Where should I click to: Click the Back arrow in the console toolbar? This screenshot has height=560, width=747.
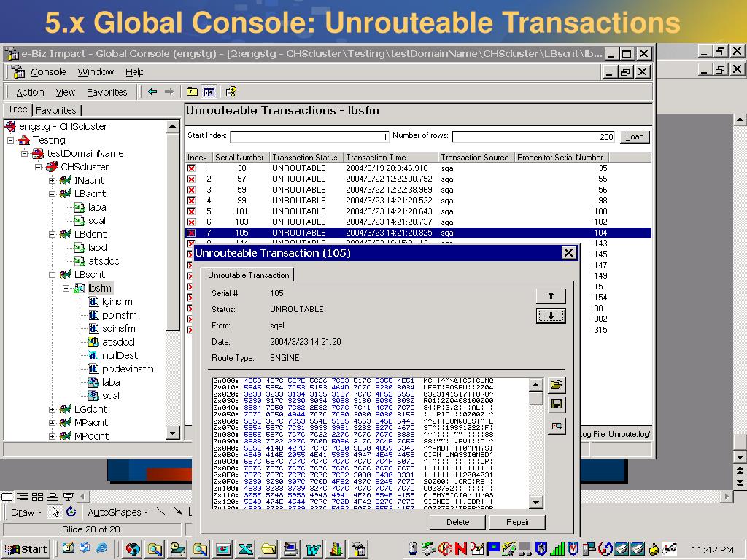152,91
